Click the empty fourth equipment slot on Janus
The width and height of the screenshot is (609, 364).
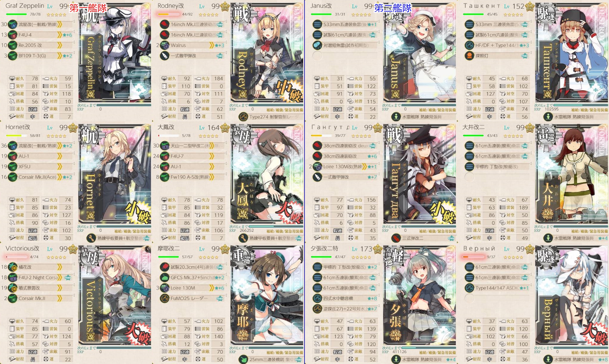click(x=317, y=56)
